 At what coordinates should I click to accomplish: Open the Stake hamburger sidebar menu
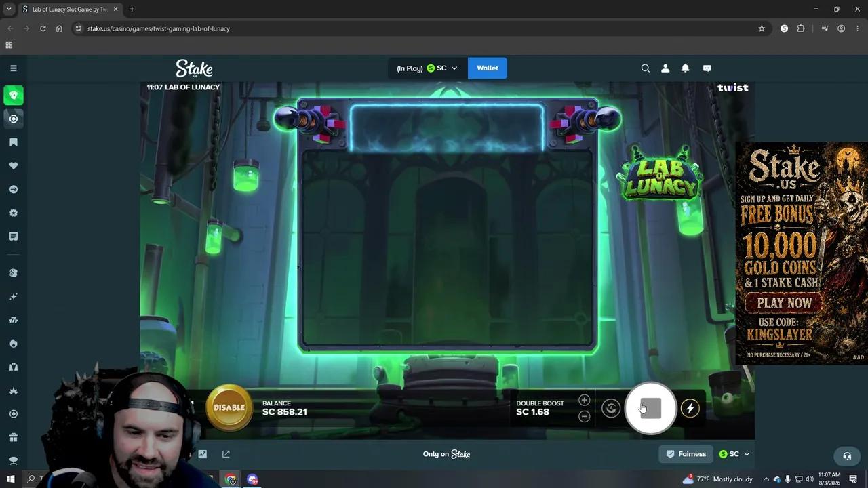coord(13,68)
